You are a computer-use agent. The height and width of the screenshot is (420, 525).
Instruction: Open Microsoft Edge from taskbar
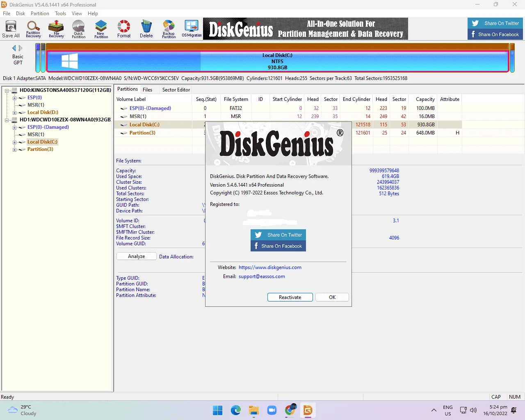(236, 410)
